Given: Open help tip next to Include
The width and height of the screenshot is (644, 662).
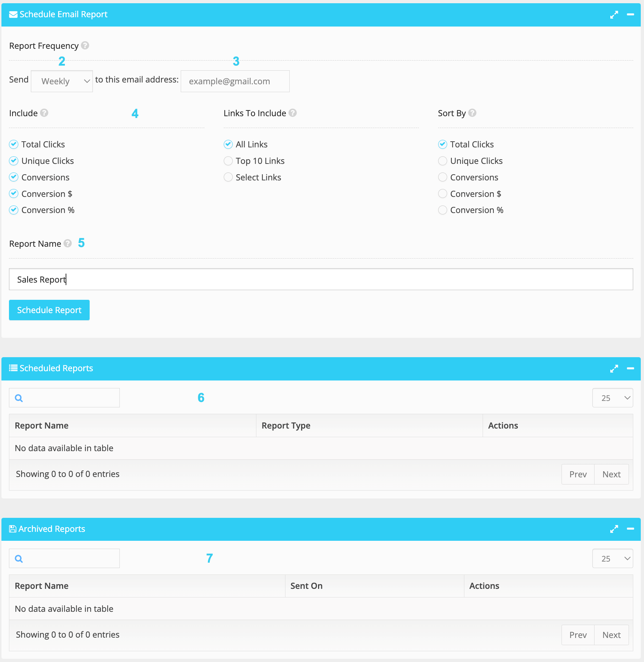Looking at the screenshot, I should click(44, 113).
